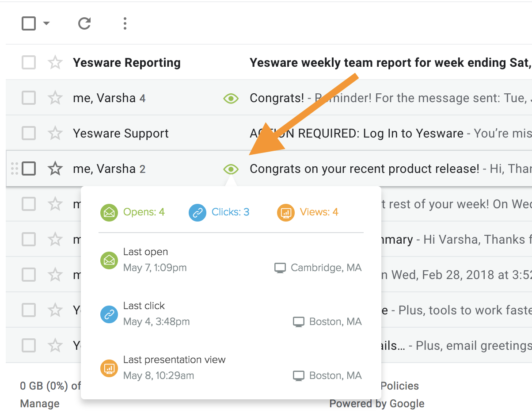Star the Yesware Support email
This screenshot has height=417, width=532.
click(55, 134)
